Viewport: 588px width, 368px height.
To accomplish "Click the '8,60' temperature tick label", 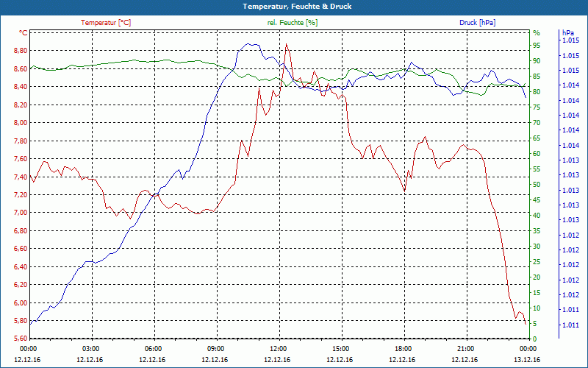I will click(21, 68).
